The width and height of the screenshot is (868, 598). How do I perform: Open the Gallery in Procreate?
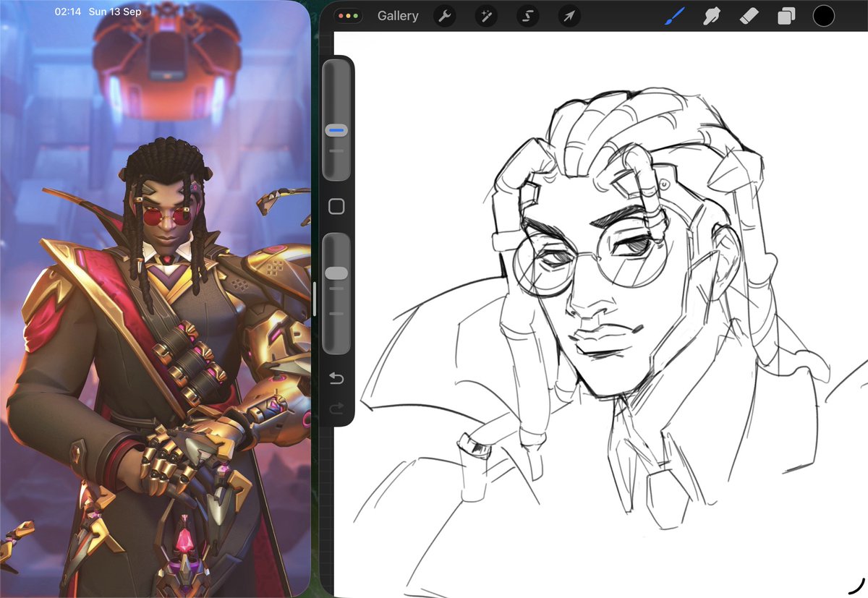click(398, 16)
